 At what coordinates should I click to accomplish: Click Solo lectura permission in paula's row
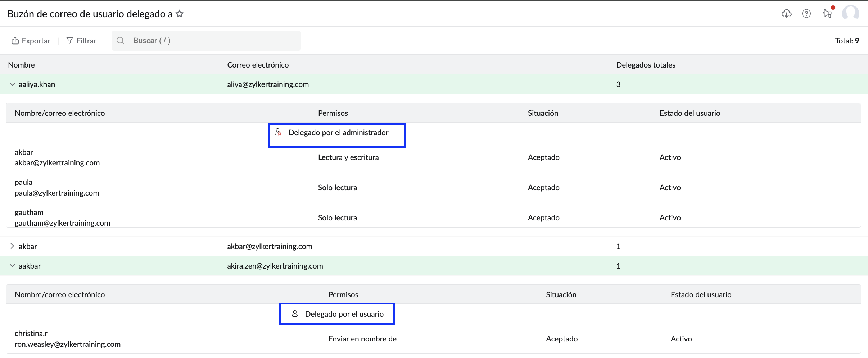(x=338, y=188)
